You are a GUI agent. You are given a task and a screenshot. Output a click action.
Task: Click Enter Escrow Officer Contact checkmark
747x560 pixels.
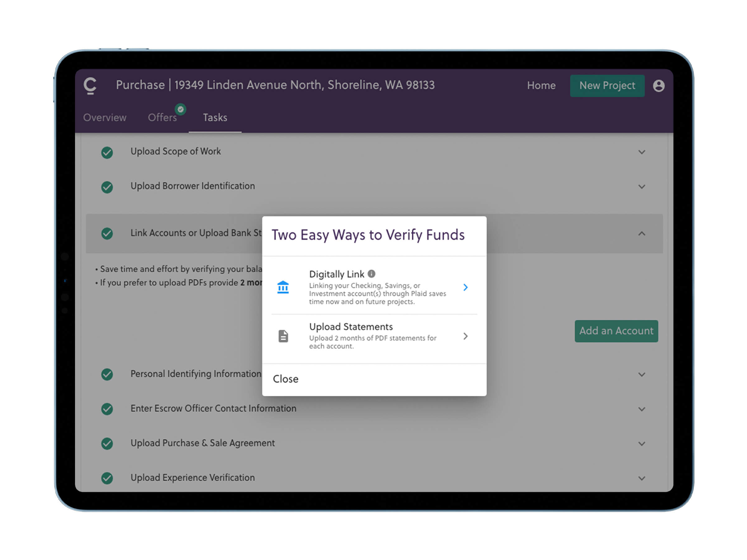click(x=107, y=409)
